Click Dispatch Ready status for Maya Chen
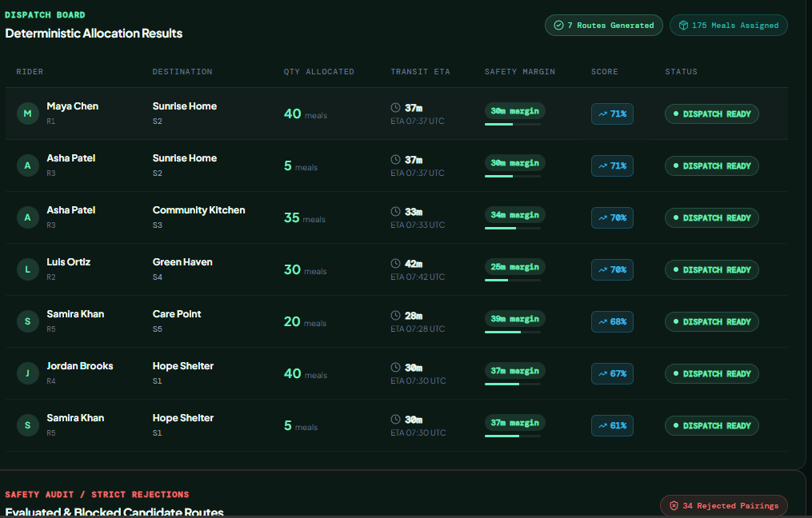 coord(712,114)
